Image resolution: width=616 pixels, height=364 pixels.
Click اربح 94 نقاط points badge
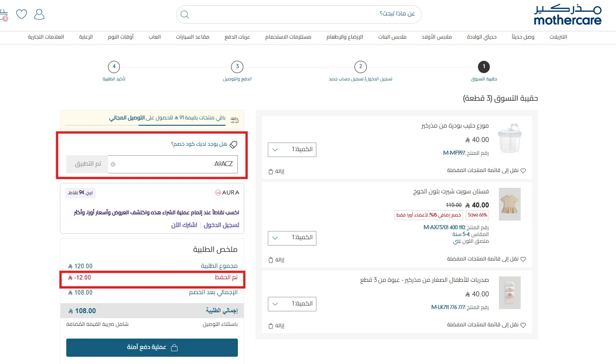pyautogui.click(x=80, y=193)
